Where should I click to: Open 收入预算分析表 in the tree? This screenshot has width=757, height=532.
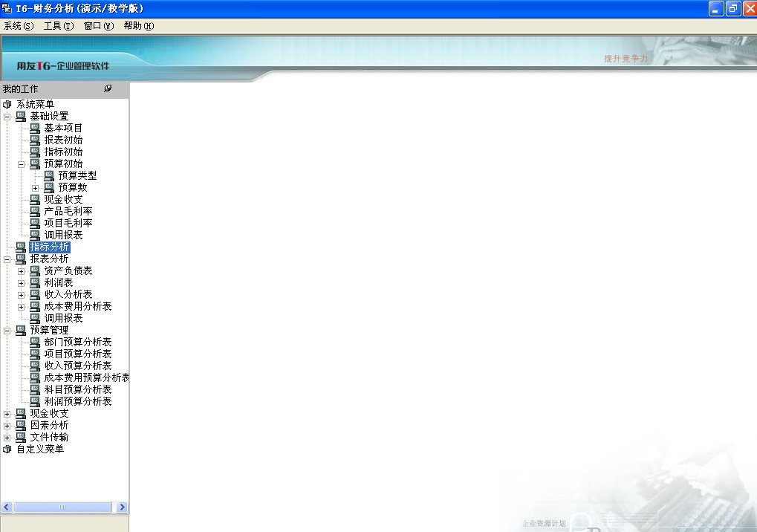point(78,366)
